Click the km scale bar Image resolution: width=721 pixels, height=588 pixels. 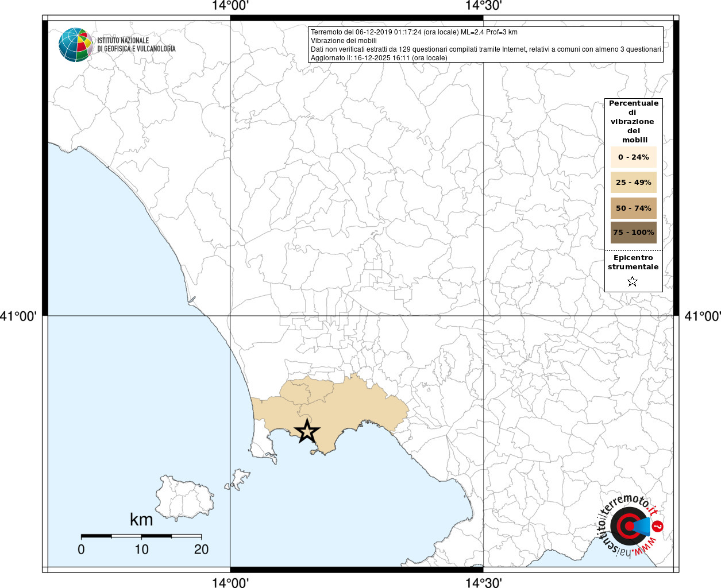tap(141, 536)
